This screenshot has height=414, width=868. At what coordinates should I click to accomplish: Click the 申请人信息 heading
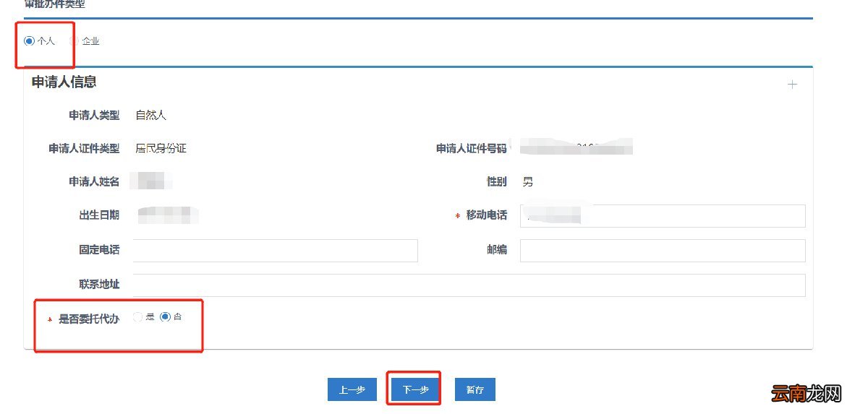pyautogui.click(x=64, y=82)
